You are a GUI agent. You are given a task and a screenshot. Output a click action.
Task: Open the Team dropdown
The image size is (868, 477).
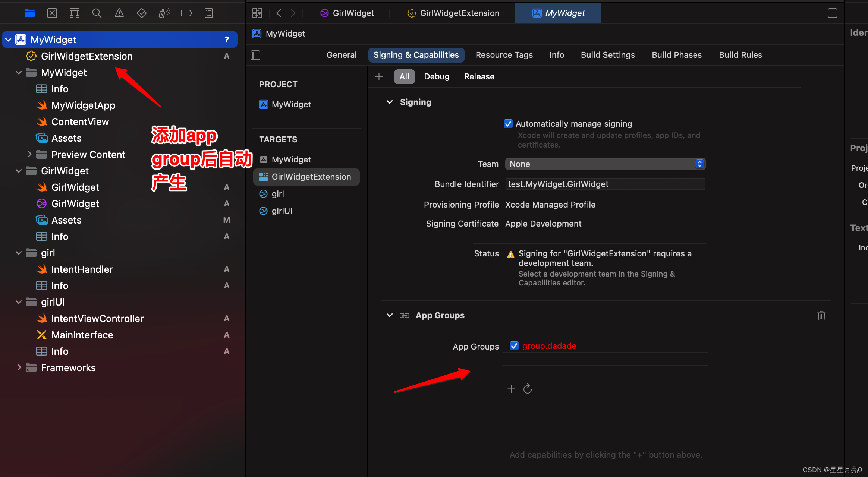point(605,164)
